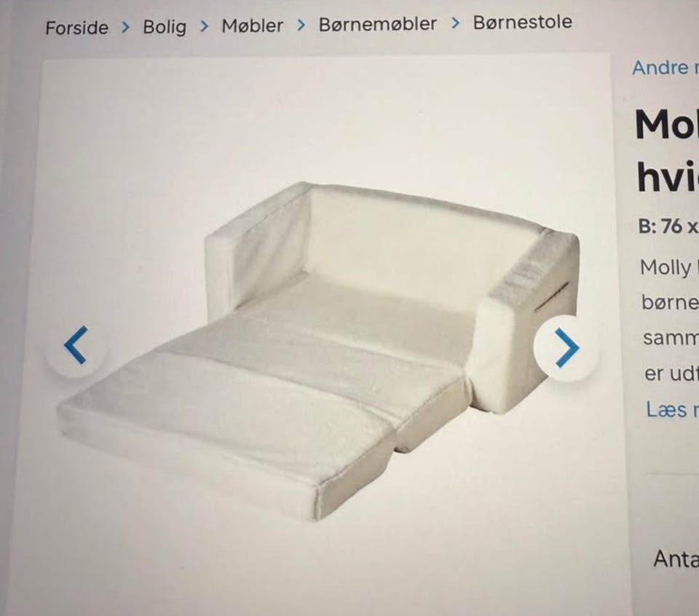The image size is (699, 616).
Task: Click the chevron before Børnestole breadcrumb
Action: click(456, 23)
